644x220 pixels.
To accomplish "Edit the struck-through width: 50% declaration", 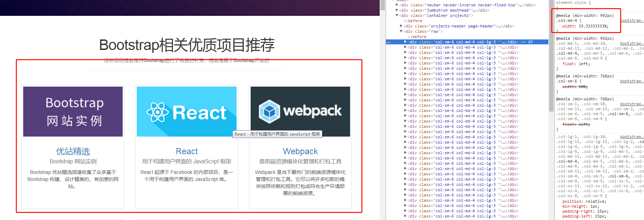I will click(x=575, y=87).
